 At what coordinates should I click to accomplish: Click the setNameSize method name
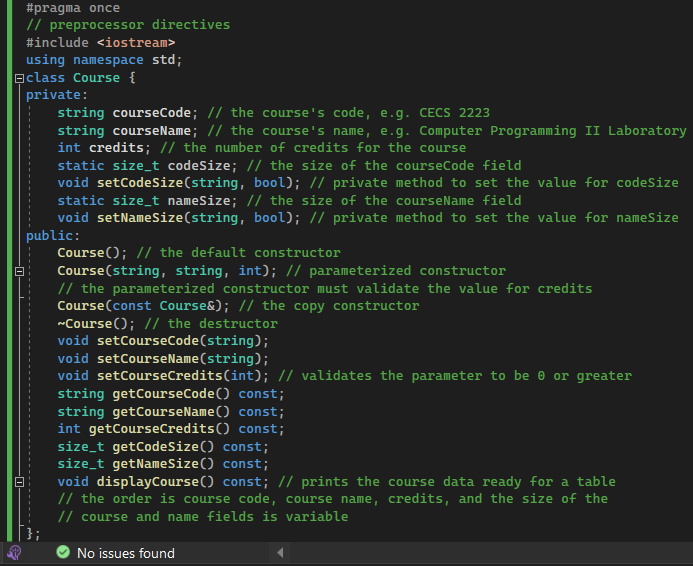[x=140, y=218]
